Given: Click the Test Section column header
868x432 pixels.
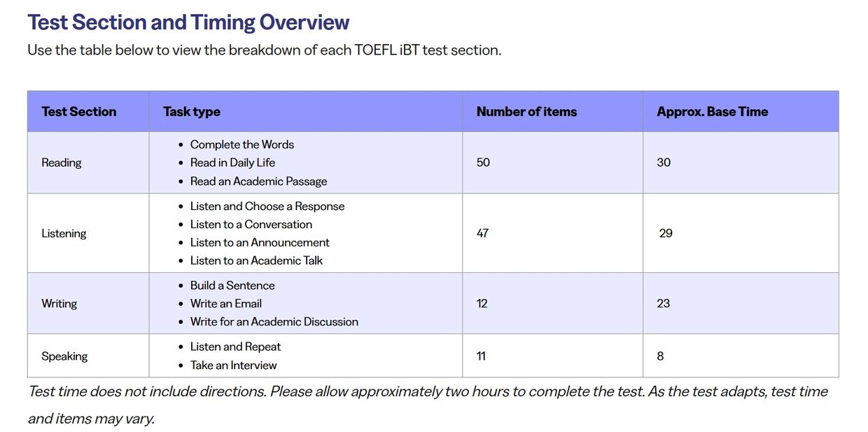Looking at the screenshot, I should click(x=79, y=111).
